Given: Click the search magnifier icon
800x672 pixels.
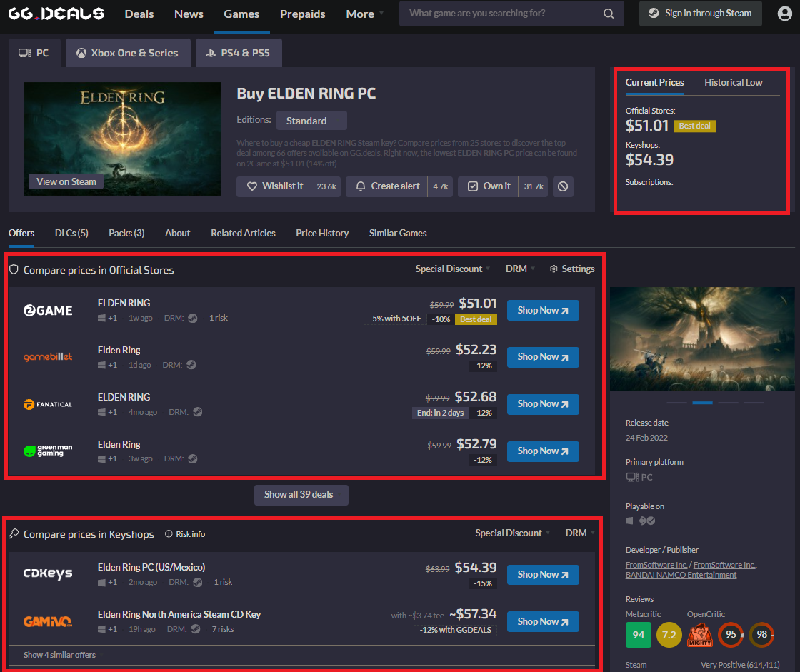Looking at the screenshot, I should [608, 14].
